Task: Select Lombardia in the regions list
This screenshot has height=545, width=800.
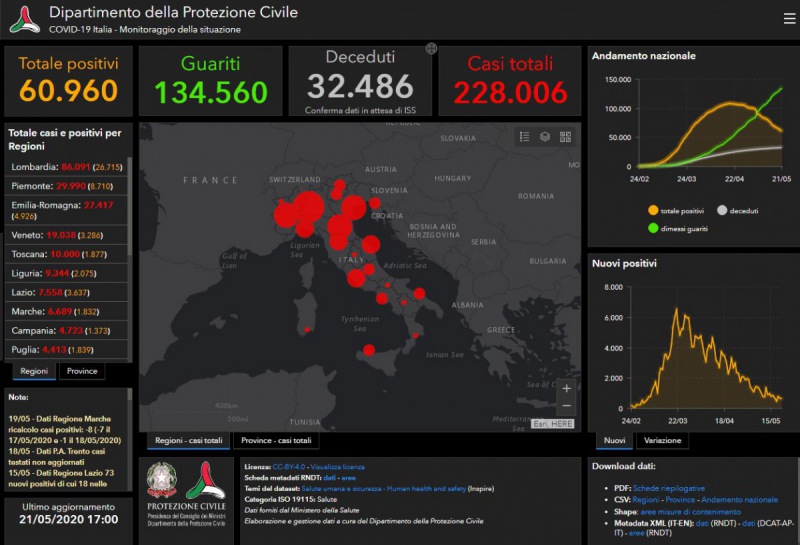Action: [x=66, y=166]
